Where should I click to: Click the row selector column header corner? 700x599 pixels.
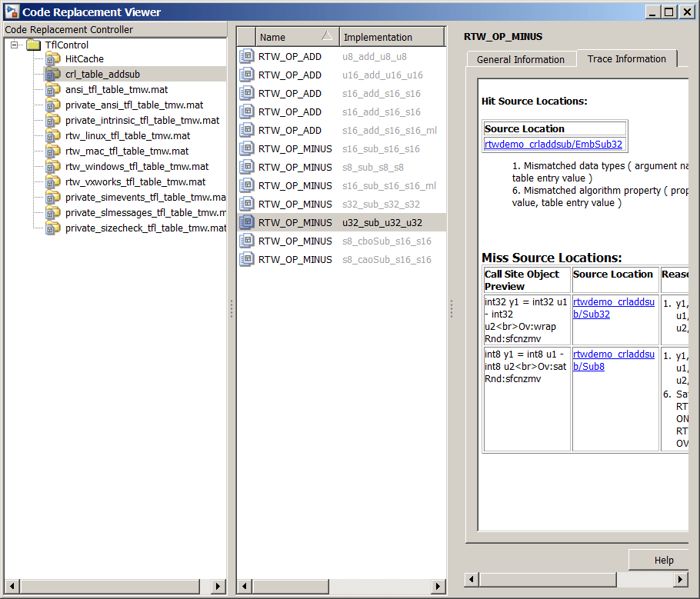click(246, 37)
